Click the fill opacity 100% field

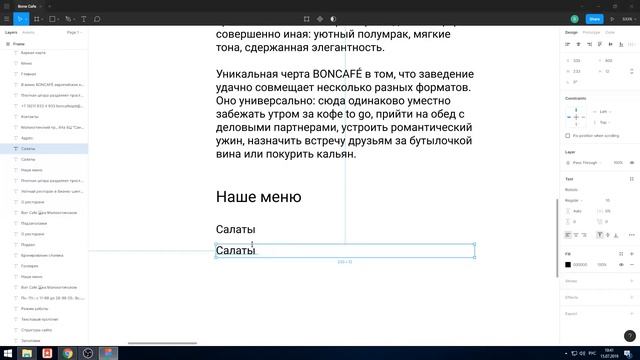pos(602,265)
